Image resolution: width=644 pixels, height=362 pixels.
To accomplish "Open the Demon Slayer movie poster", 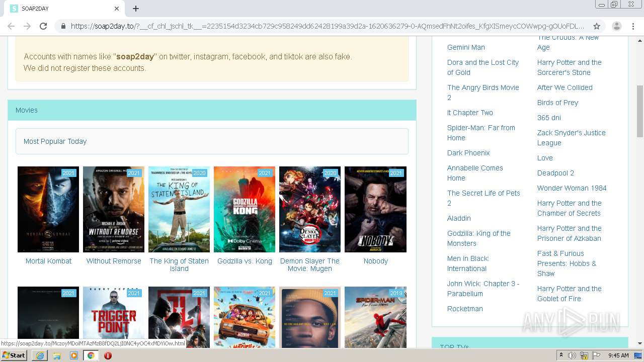I will point(310,209).
